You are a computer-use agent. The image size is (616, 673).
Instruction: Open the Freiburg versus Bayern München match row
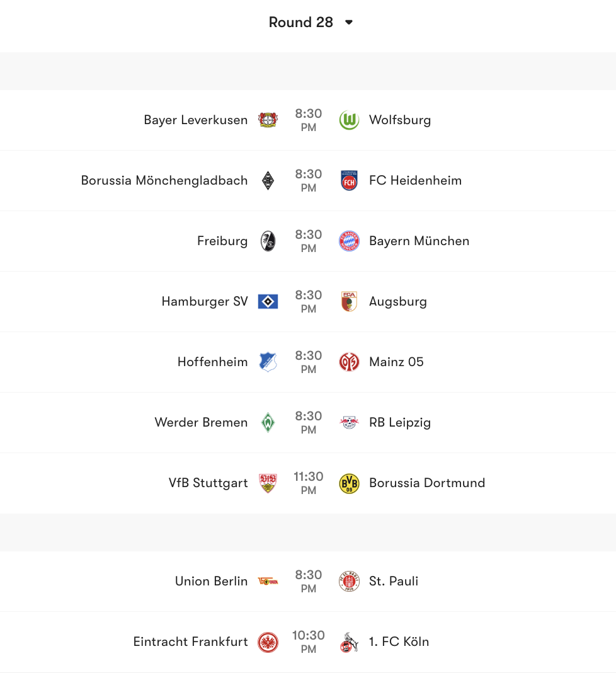(x=308, y=241)
